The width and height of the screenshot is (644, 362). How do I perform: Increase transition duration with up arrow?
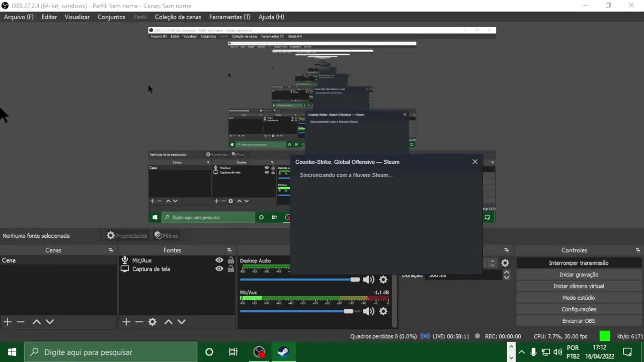click(507, 273)
